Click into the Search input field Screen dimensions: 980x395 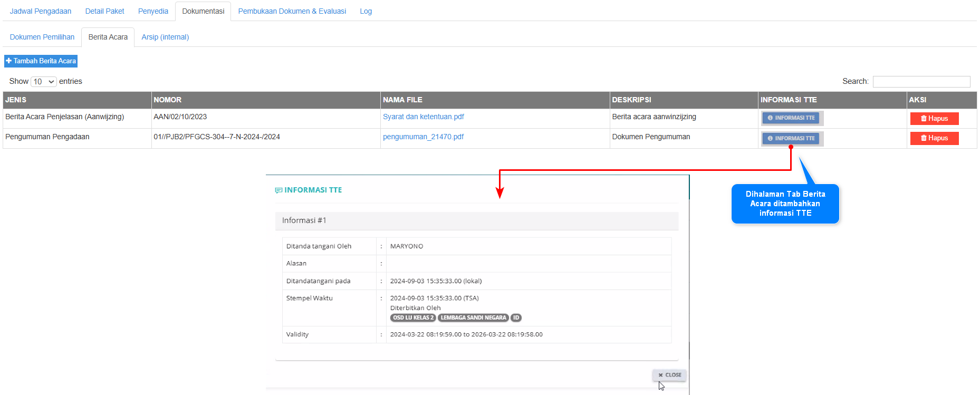coord(921,81)
